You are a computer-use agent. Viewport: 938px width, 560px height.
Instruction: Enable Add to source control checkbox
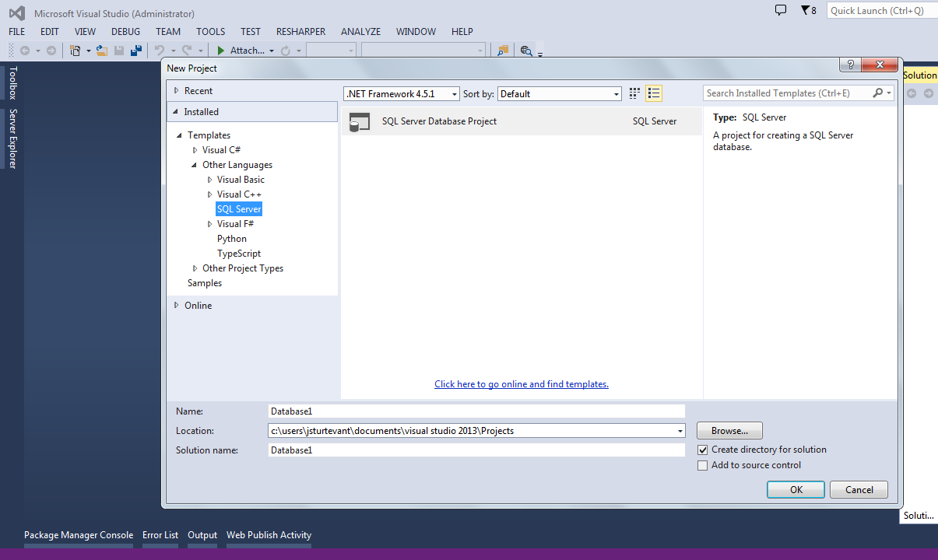tap(703, 466)
